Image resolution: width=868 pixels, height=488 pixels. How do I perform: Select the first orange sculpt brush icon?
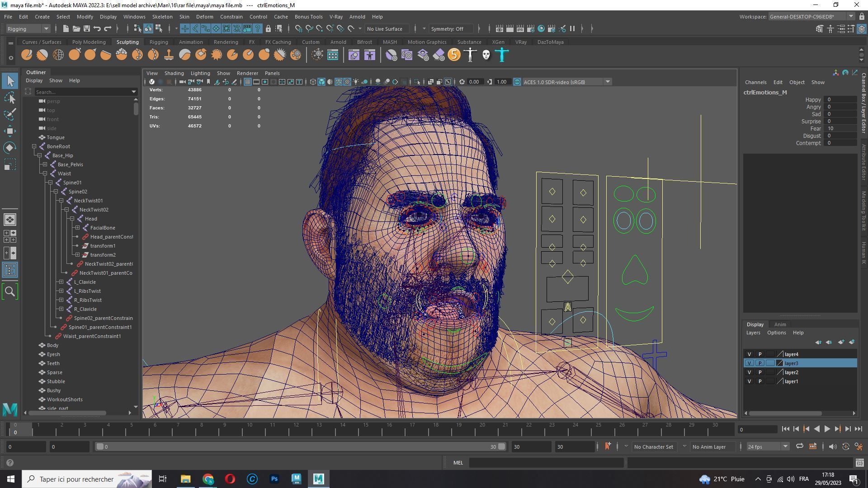[x=27, y=55]
